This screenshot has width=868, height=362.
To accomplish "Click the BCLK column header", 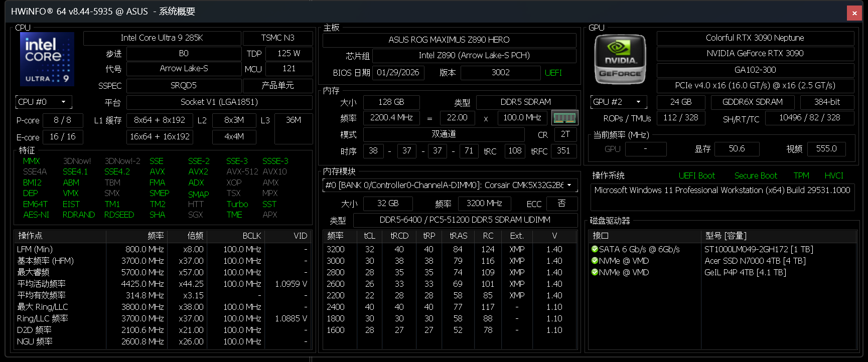I will point(235,236).
